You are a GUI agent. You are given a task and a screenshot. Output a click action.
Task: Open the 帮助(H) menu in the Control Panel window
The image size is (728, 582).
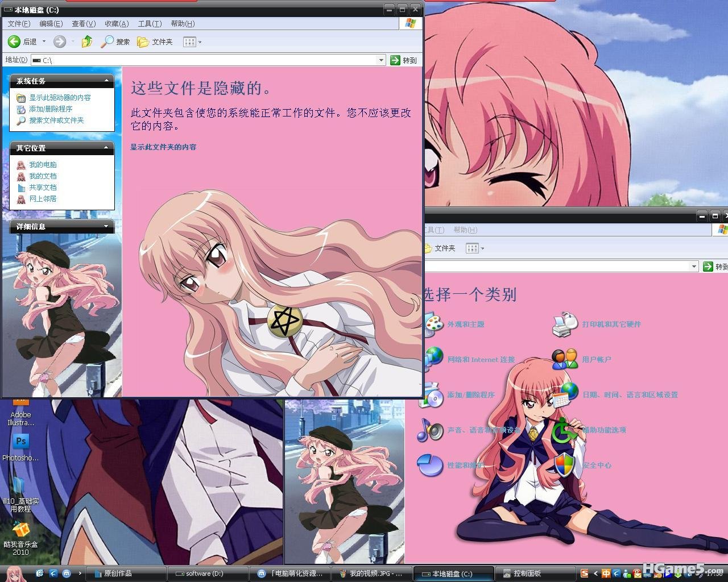(x=465, y=230)
